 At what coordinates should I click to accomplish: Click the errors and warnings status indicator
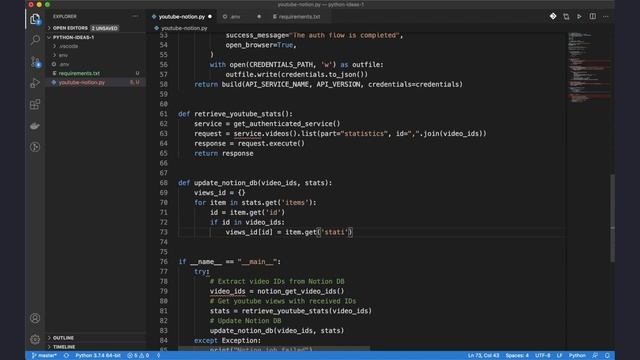pyautogui.click(x=138, y=356)
